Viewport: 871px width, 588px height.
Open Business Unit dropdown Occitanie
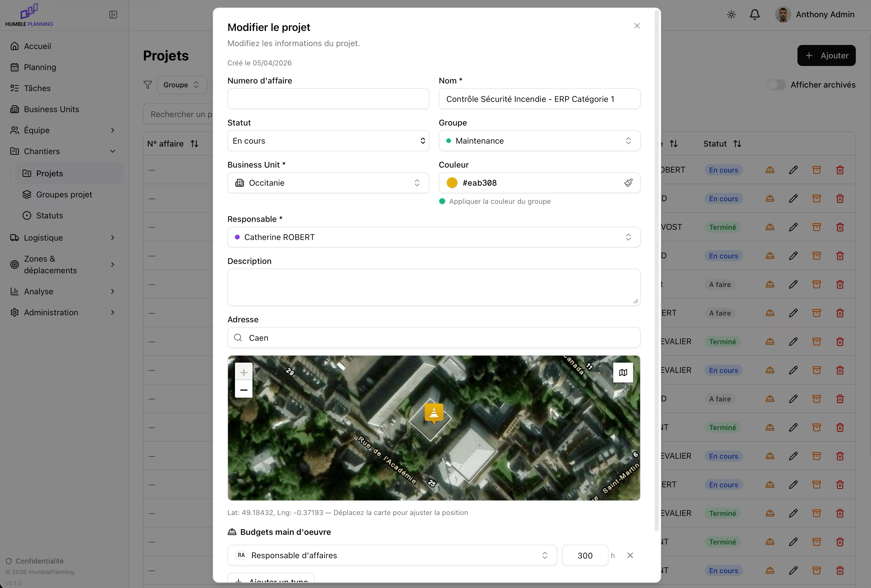pos(328,183)
